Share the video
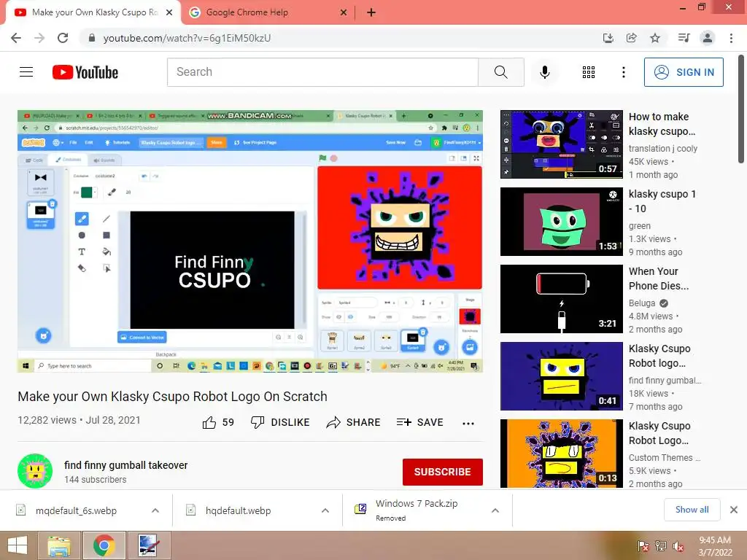The height and width of the screenshot is (560, 747). 353,422
